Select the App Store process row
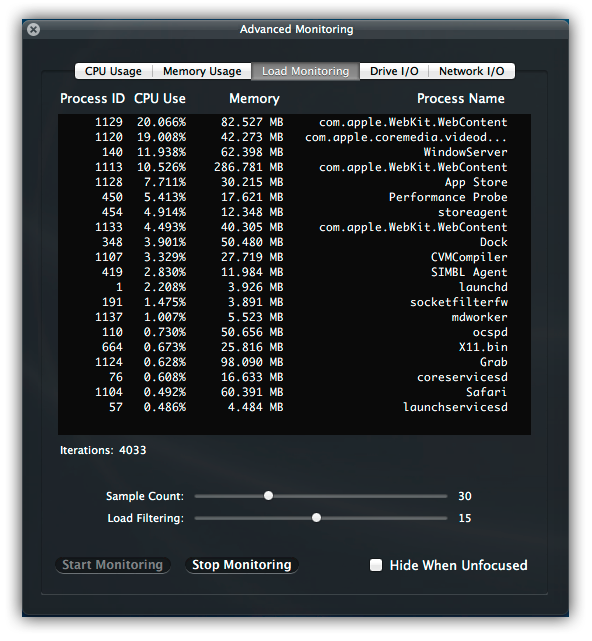This screenshot has width=592, height=641. pos(294,182)
